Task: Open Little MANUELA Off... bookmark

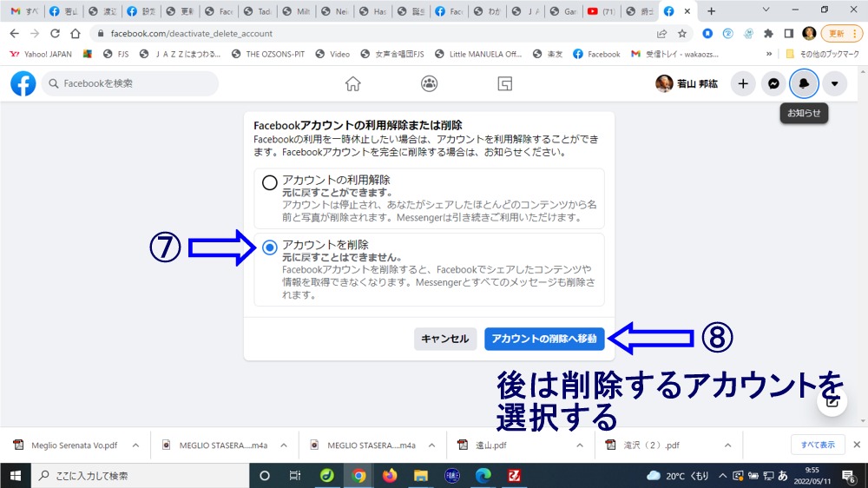Action: point(478,54)
